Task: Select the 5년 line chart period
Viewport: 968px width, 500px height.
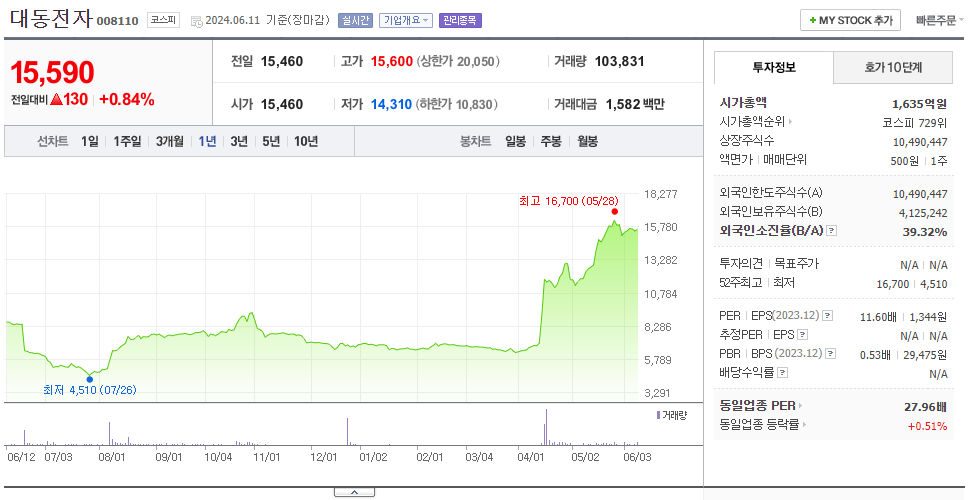Action: [x=271, y=141]
